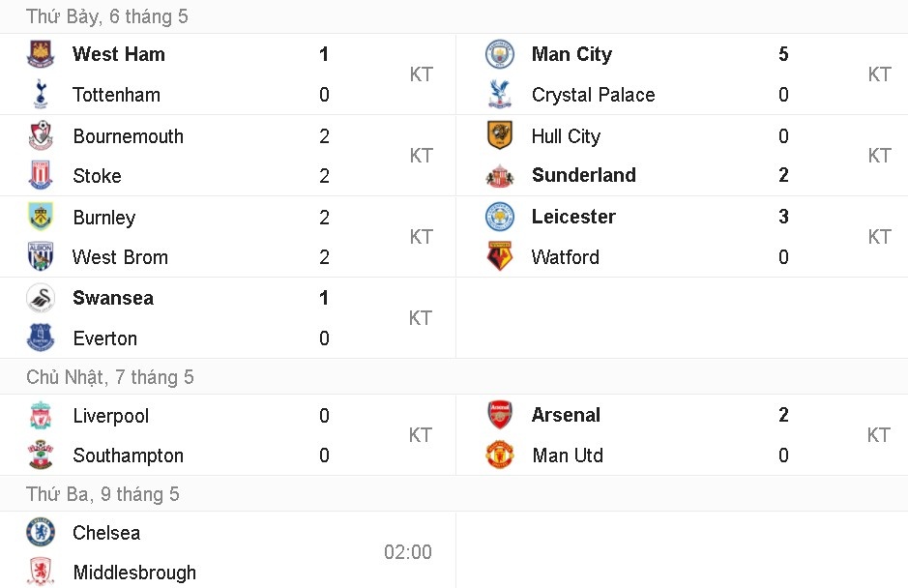Click the Thứ Bảy, 6 tháng 5 header

(107, 16)
